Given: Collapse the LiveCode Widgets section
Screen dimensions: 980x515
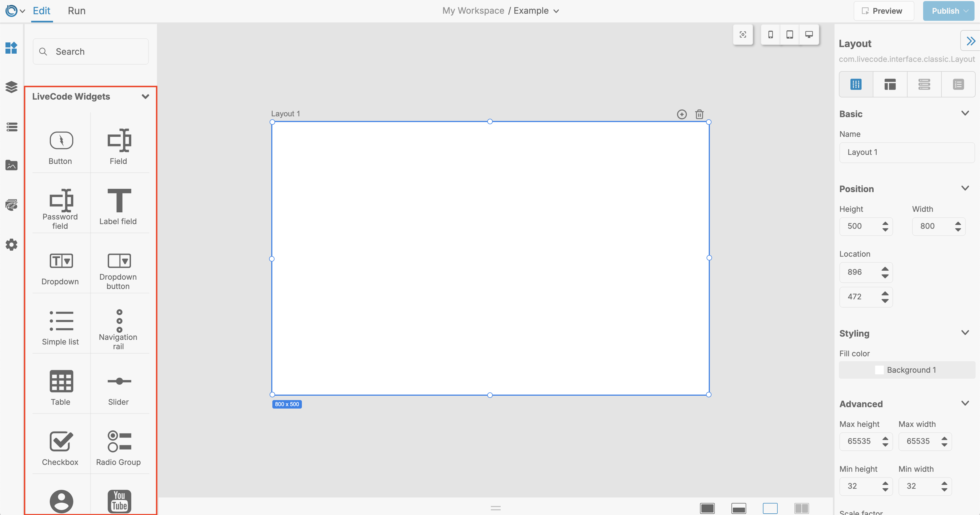Looking at the screenshot, I should [145, 97].
